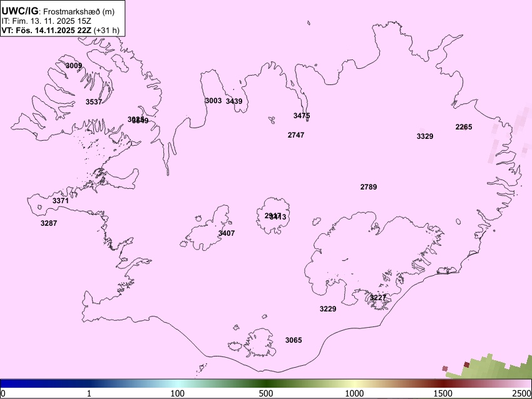Select the 3475 station value
The height and width of the screenshot is (399, 532).
pos(302,116)
